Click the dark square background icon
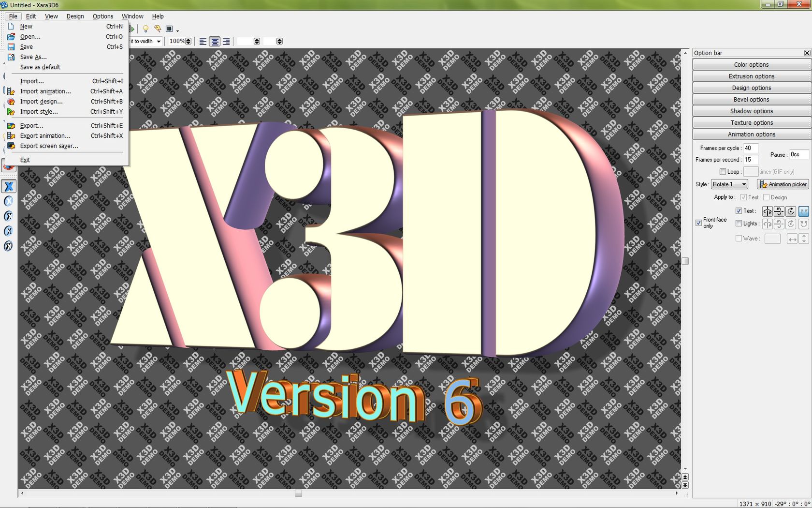Screen dimensions: 812x508 click(169, 29)
